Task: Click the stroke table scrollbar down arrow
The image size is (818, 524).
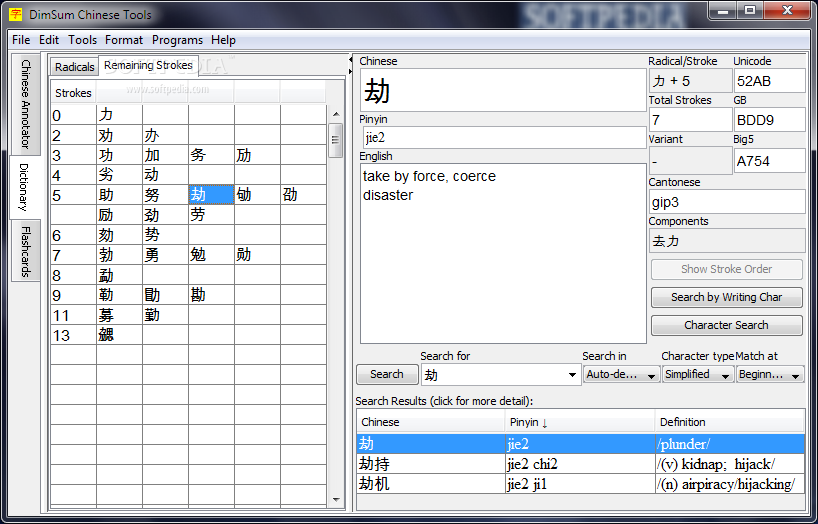Action: [x=336, y=500]
